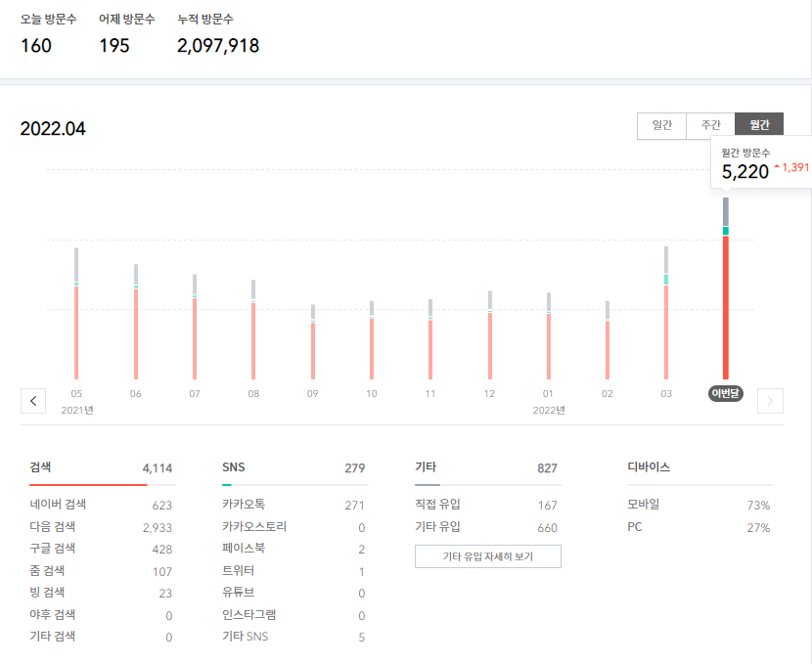Click the 누적 방문수 total figure
Image resolution: width=812 pixels, height=664 pixels.
click(217, 45)
